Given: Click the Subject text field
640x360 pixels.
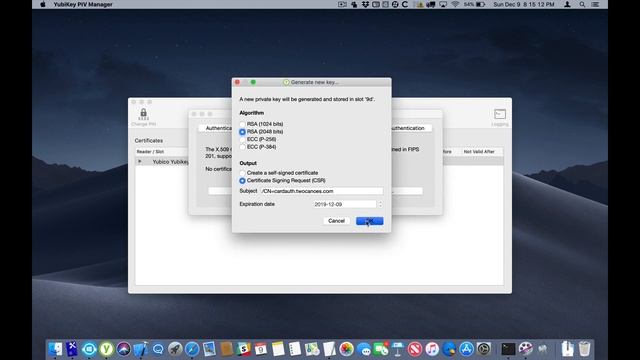Looking at the screenshot, I should click(x=322, y=191).
